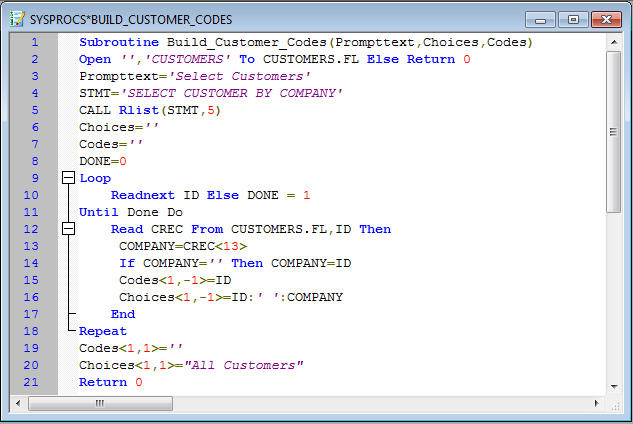The width and height of the screenshot is (633, 424).
Task: Click 'Choices<1,-1>=ID' on line 16
Action: [183, 297]
